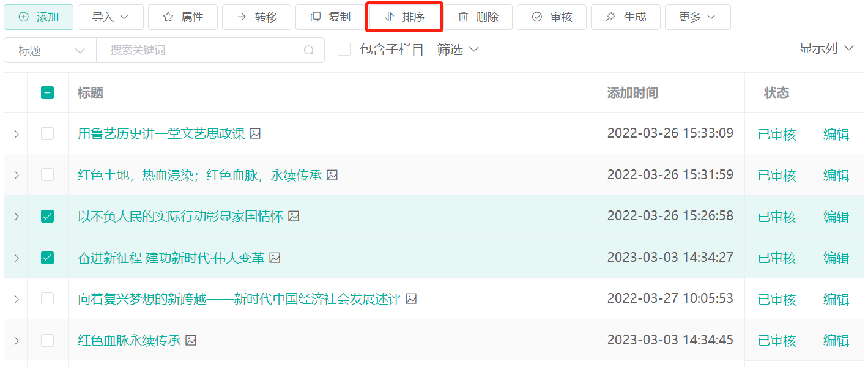Screen dimensions: 868x367
Task: Toggle the select-all header checkbox
Action: (47, 93)
